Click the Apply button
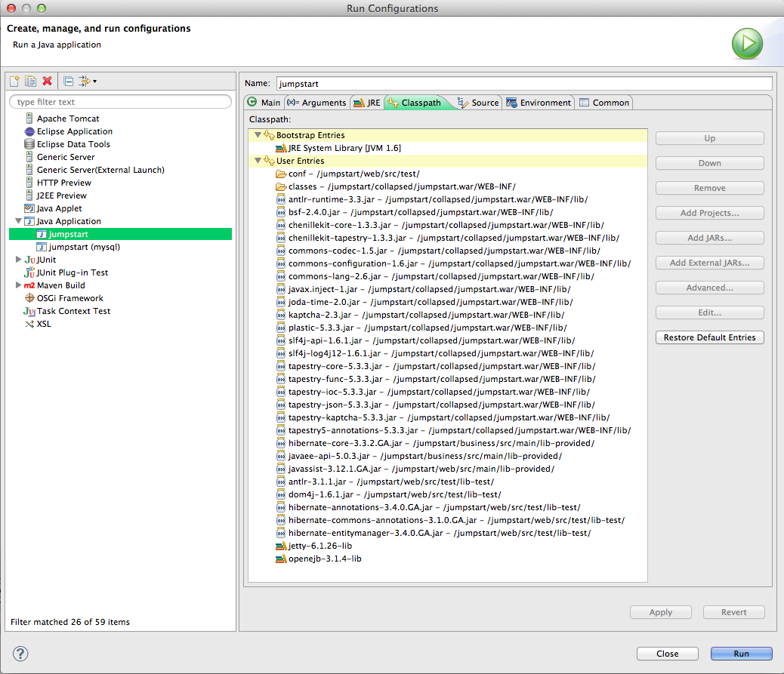The width and height of the screenshot is (784, 674). pos(661,612)
